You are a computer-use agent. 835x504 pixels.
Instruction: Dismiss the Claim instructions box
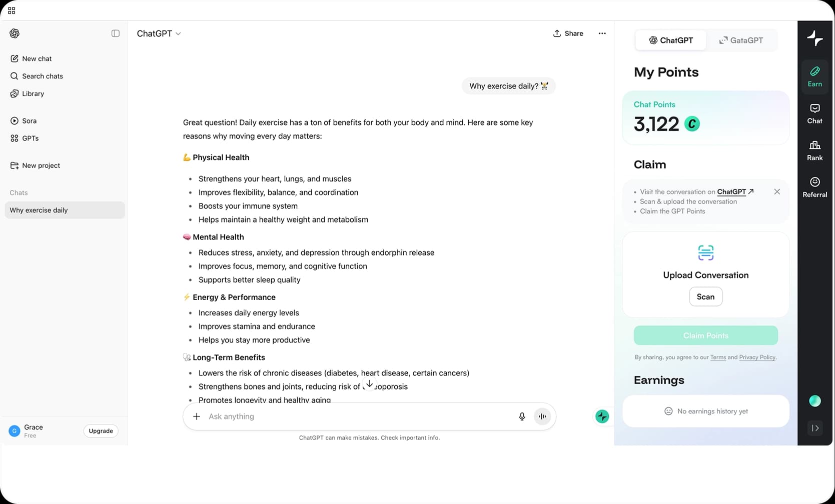[777, 191]
